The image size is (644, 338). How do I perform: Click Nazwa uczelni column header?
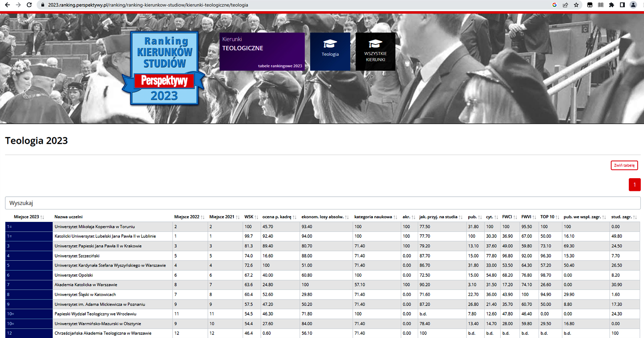coord(68,217)
